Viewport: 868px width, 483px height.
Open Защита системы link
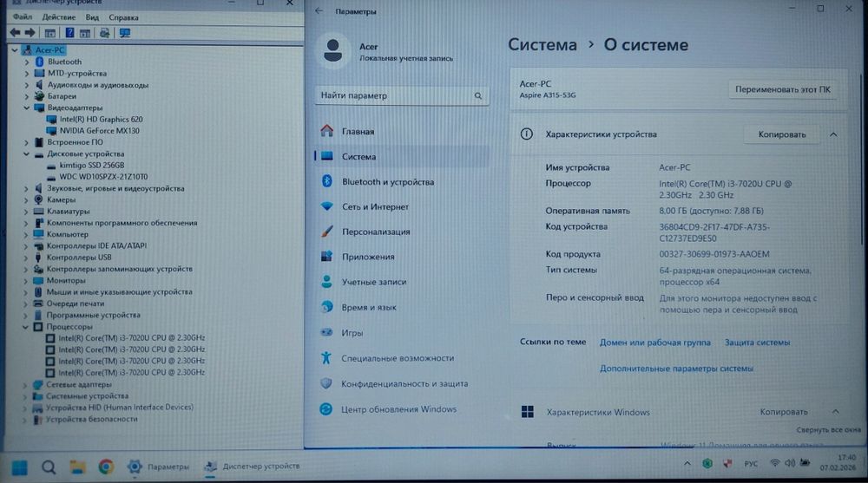(x=757, y=343)
